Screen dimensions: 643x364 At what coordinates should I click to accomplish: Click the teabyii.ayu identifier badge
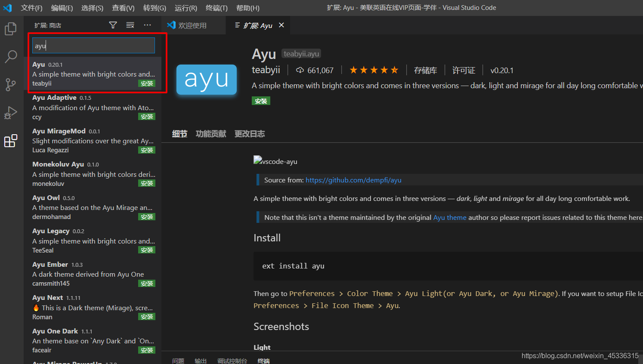coord(301,54)
